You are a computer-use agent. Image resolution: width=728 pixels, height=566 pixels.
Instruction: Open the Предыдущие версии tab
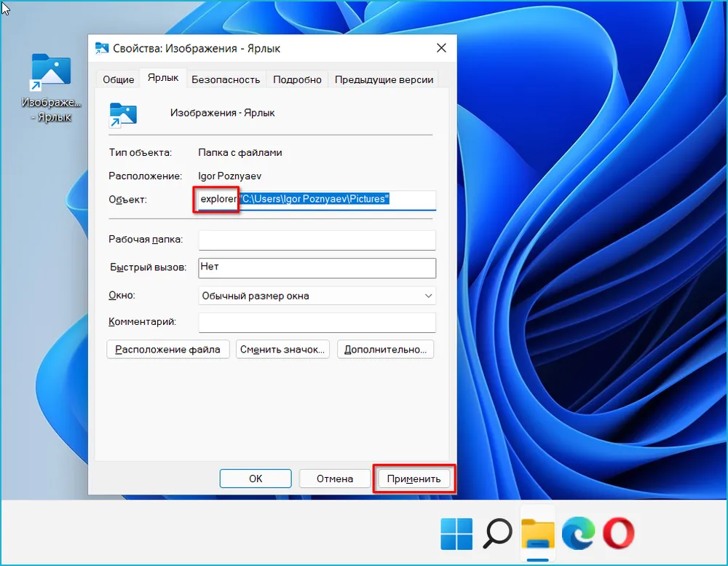pyautogui.click(x=384, y=79)
